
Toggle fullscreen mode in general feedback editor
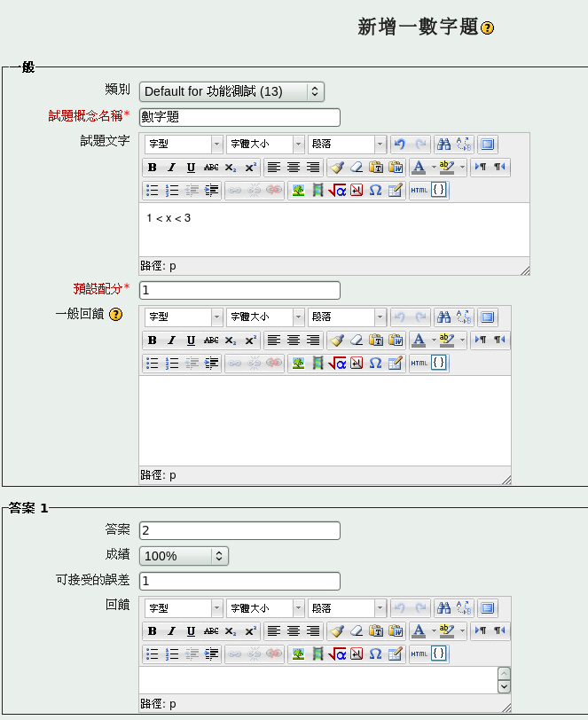pos(488,317)
